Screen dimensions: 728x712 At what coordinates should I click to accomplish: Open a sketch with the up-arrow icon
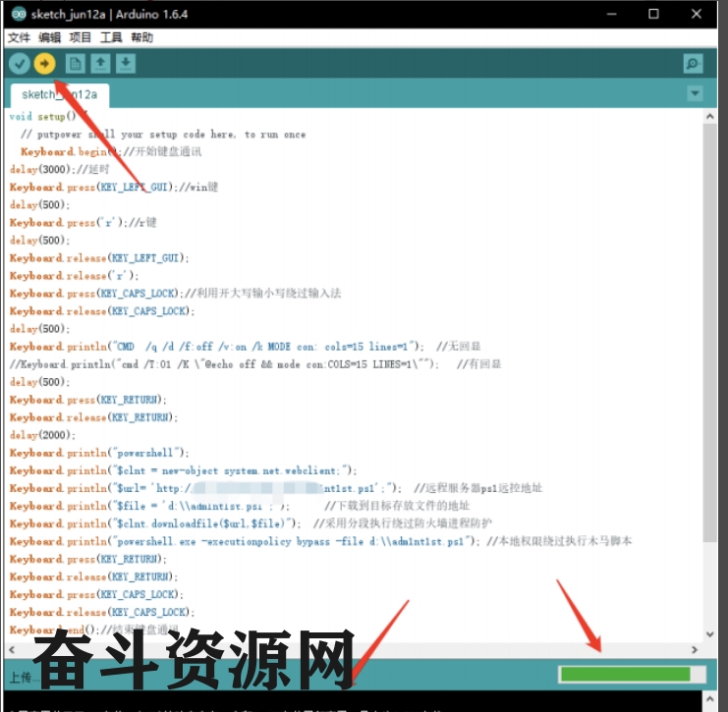[x=100, y=64]
